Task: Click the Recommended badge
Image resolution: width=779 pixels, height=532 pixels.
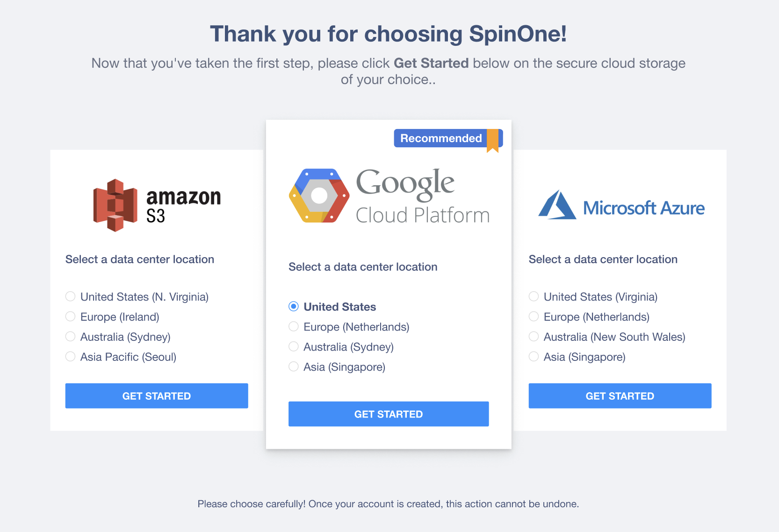Action: tap(441, 138)
